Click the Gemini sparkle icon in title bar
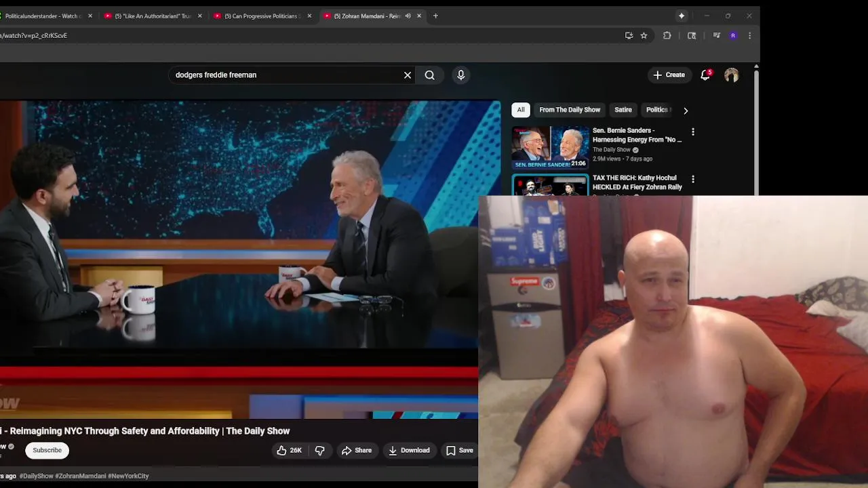Image resolution: width=868 pixels, height=488 pixels. [x=682, y=16]
